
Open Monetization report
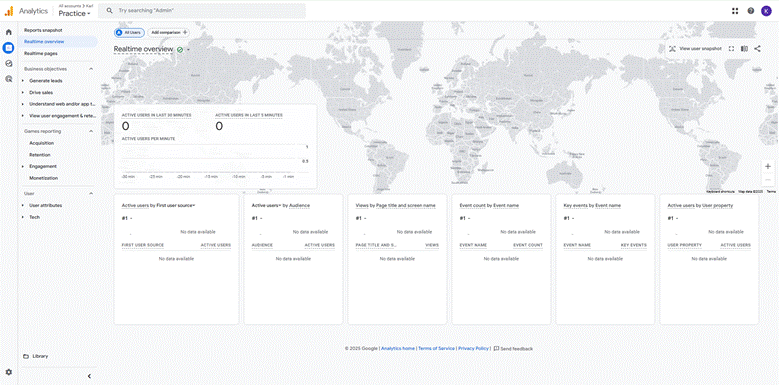44,178
